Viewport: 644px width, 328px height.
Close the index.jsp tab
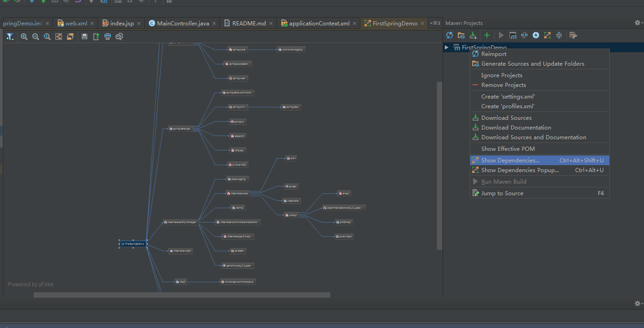[139, 23]
